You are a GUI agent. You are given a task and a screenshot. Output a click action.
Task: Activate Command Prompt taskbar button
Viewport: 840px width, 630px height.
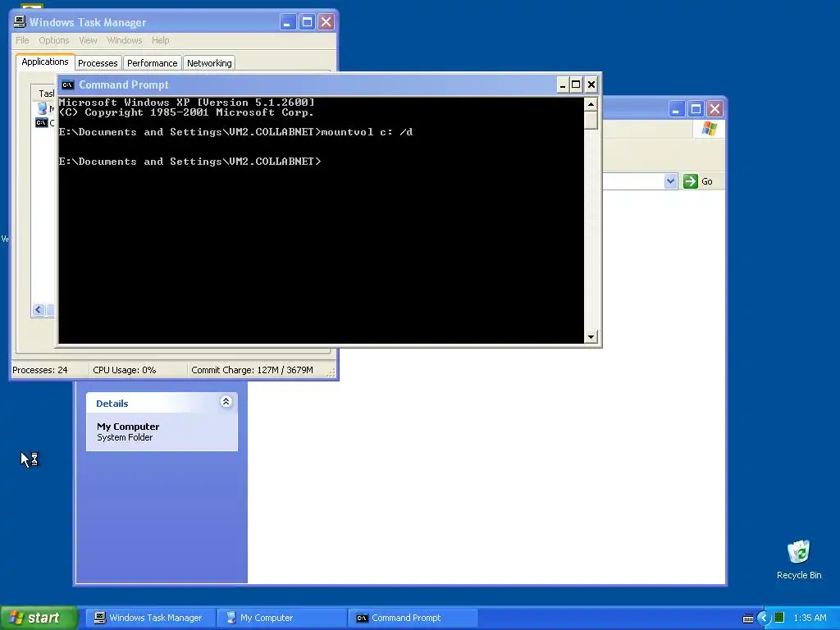click(413, 618)
